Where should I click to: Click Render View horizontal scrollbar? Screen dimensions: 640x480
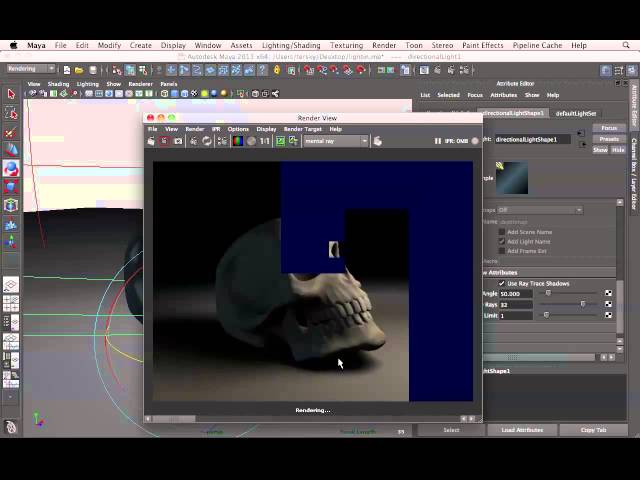click(x=309, y=418)
